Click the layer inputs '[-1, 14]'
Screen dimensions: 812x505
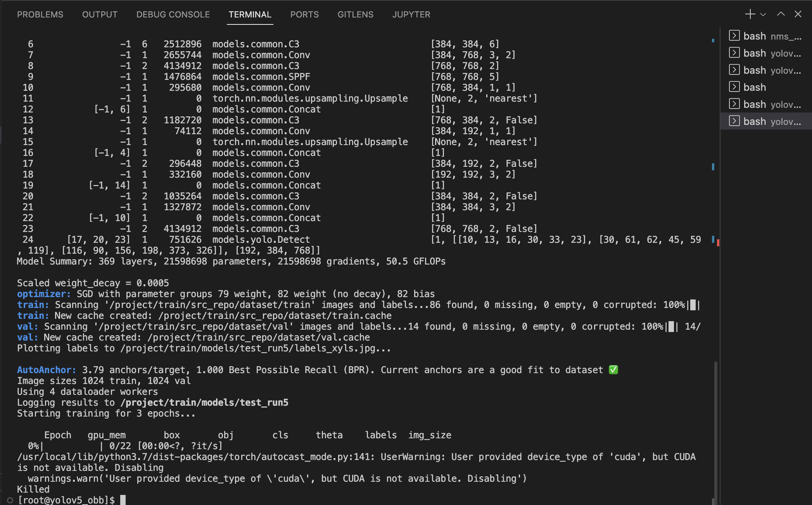click(x=109, y=185)
